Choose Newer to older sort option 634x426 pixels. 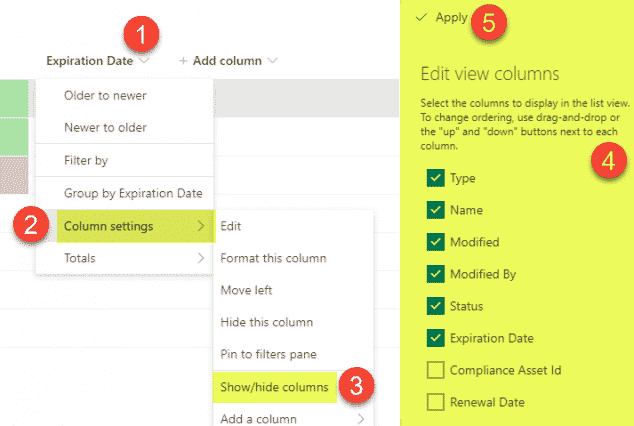pyautogui.click(x=105, y=127)
